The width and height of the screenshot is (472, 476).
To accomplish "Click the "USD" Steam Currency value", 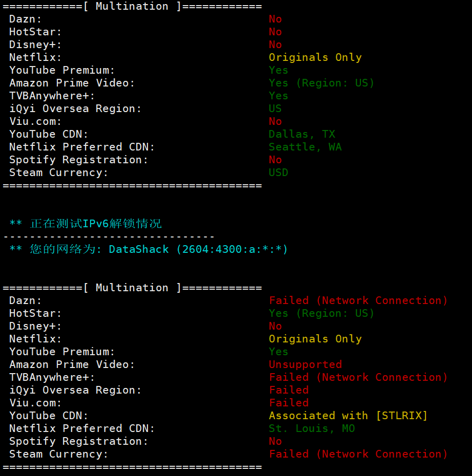I will click(x=278, y=172).
